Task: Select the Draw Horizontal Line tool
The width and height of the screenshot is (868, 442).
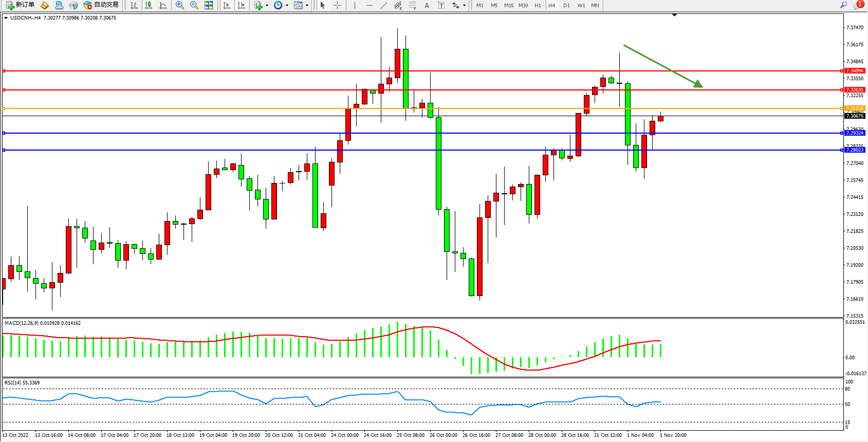Action: (x=369, y=5)
